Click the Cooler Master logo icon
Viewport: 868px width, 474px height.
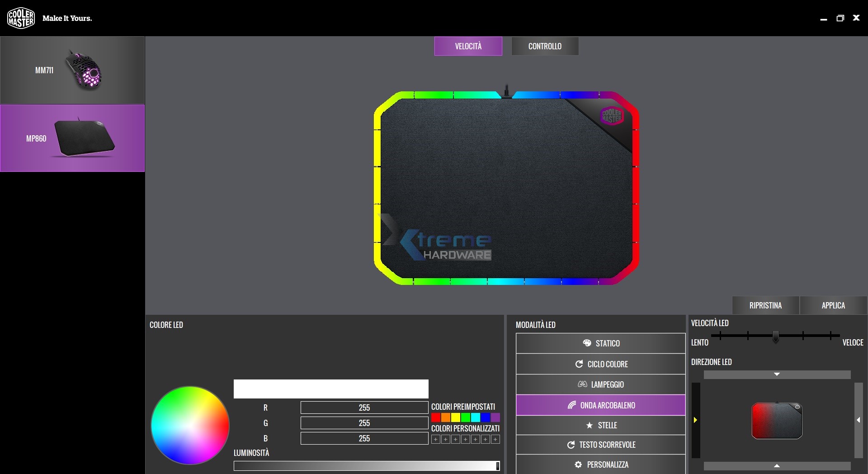tap(21, 18)
